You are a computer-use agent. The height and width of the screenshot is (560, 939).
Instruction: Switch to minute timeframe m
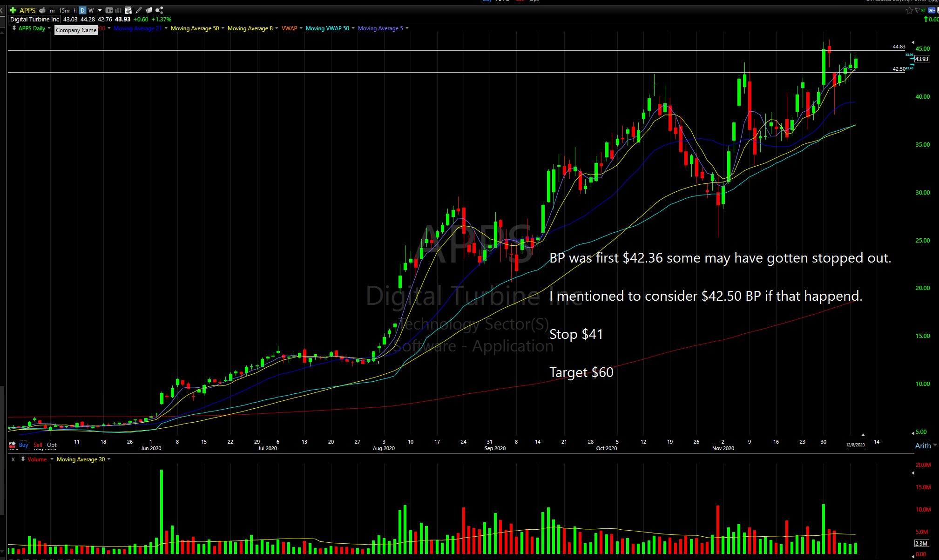tap(52, 11)
